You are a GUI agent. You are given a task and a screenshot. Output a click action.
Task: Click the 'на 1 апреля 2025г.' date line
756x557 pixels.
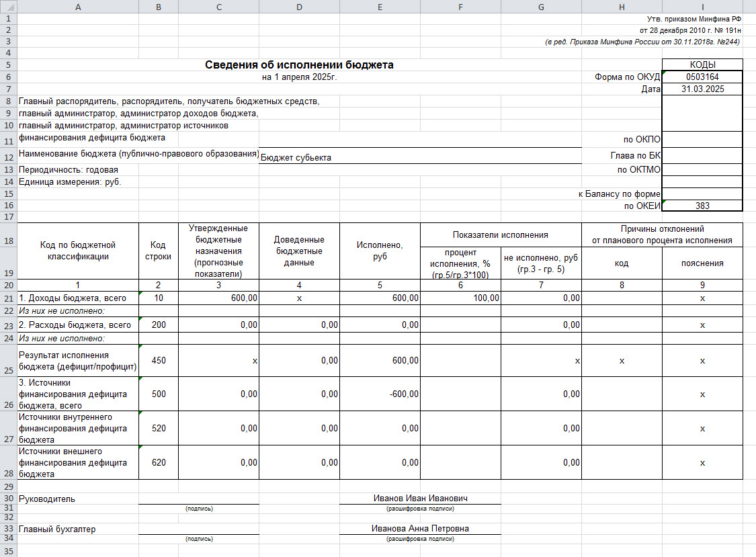point(299,77)
